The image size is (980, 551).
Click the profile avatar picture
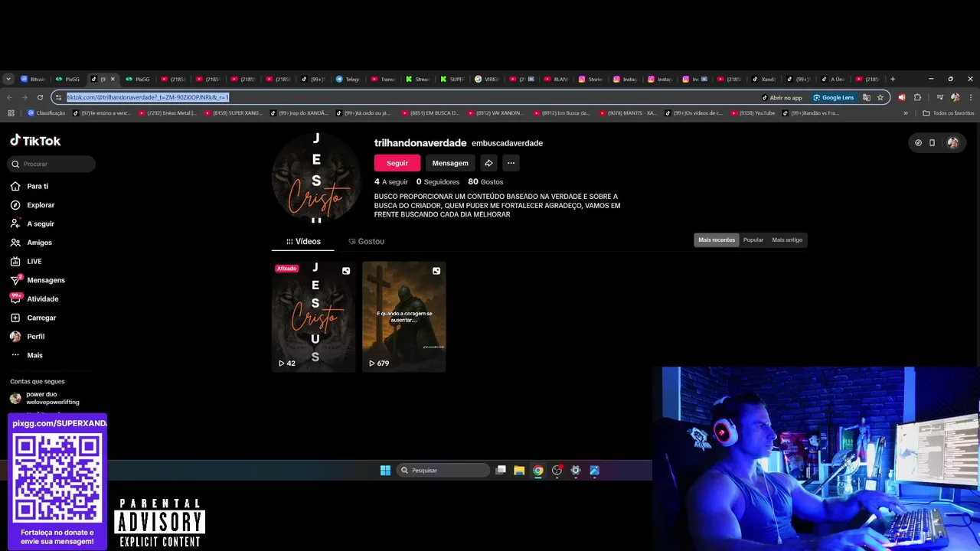tap(316, 178)
